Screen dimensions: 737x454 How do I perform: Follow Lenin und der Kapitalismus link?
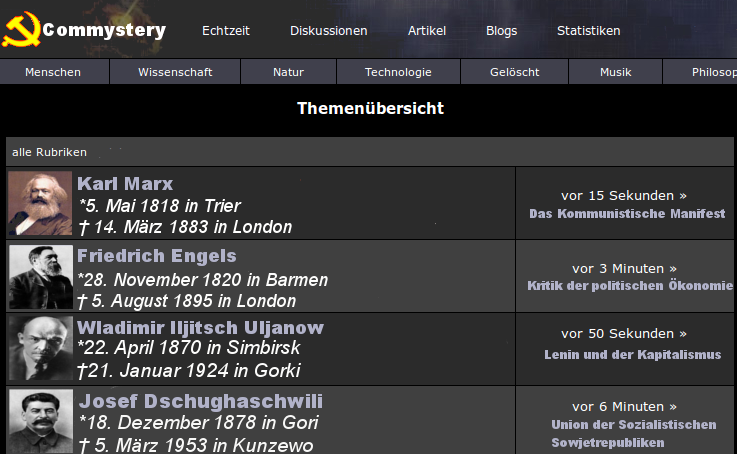pyautogui.click(x=633, y=354)
